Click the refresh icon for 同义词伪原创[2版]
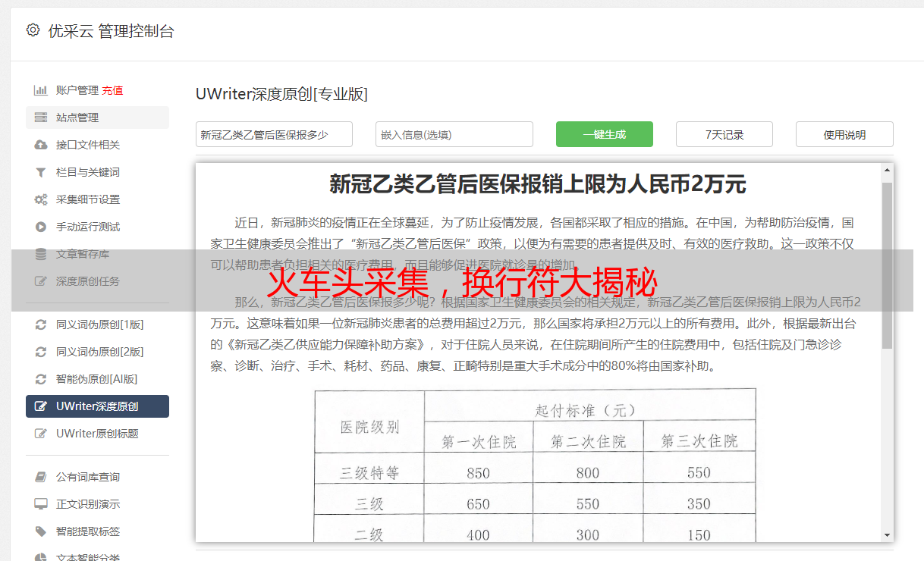 (x=41, y=352)
